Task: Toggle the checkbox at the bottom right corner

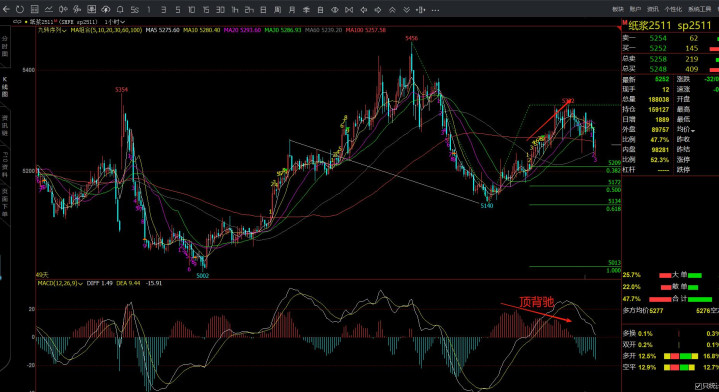Action: (x=698, y=386)
